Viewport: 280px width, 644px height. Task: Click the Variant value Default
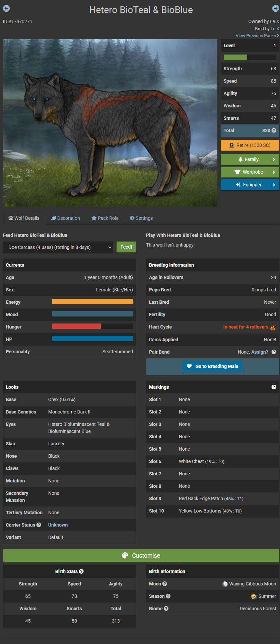point(56,537)
